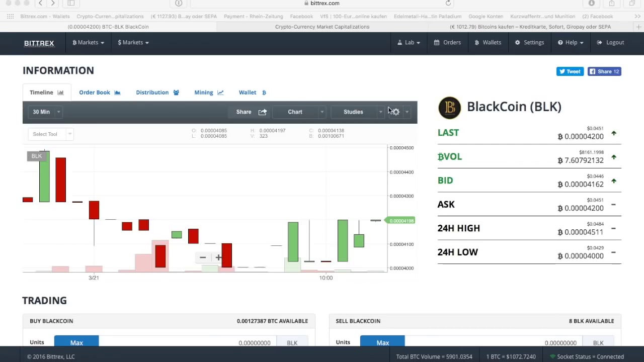
Task: Click the BlackCoin coin logo
Action: click(x=449, y=108)
